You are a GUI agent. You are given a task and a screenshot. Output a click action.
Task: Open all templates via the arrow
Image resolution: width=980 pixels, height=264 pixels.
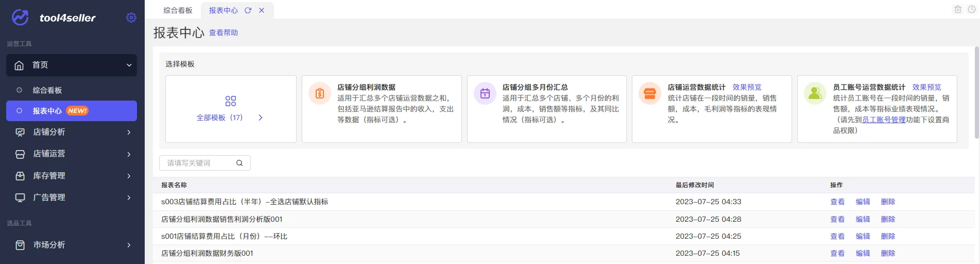pyautogui.click(x=261, y=118)
